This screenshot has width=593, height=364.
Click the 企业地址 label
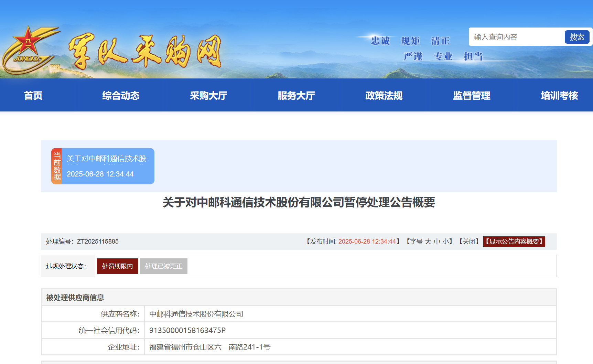click(124, 347)
